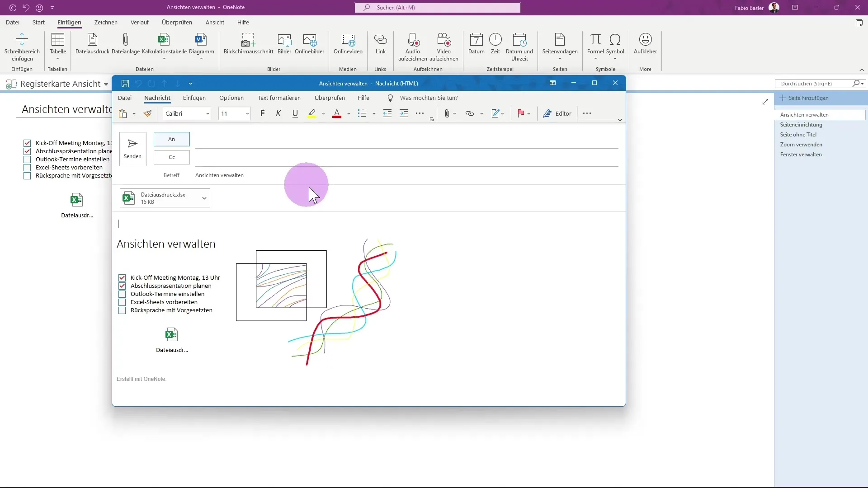Click the Link ribbon button
This screenshot has height=488, width=868.
click(381, 44)
